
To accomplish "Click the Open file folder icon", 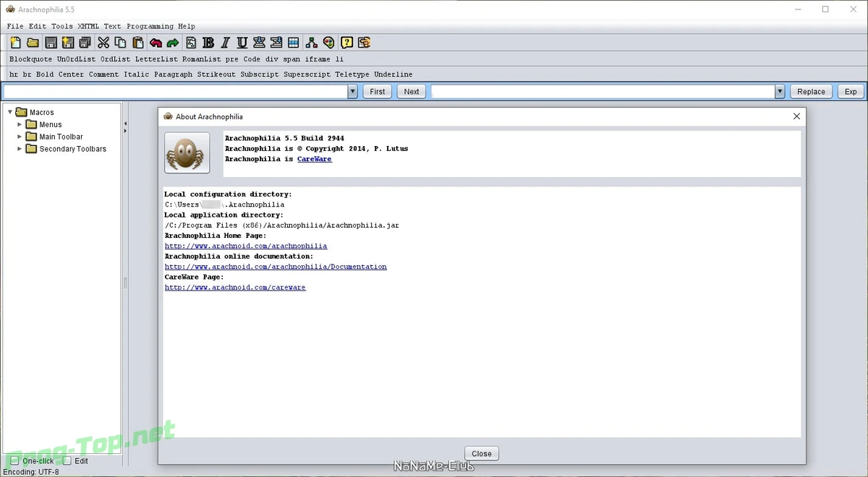I will [x=33, y=43].
